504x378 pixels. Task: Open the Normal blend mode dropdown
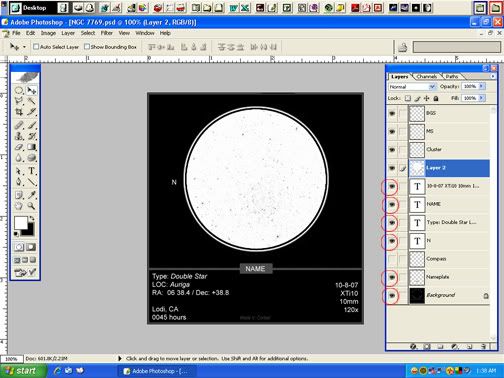[412, 87]
